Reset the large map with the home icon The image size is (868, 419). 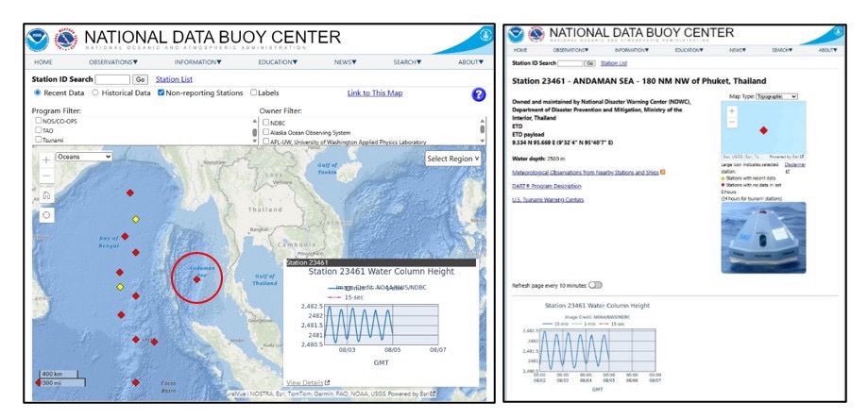(46, 195)
